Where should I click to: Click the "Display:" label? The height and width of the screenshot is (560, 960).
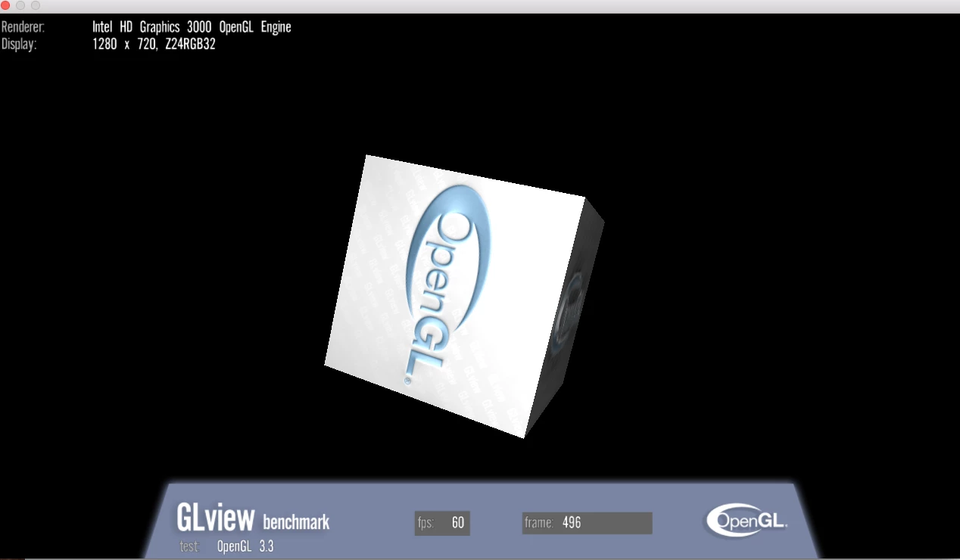(19, 44)
